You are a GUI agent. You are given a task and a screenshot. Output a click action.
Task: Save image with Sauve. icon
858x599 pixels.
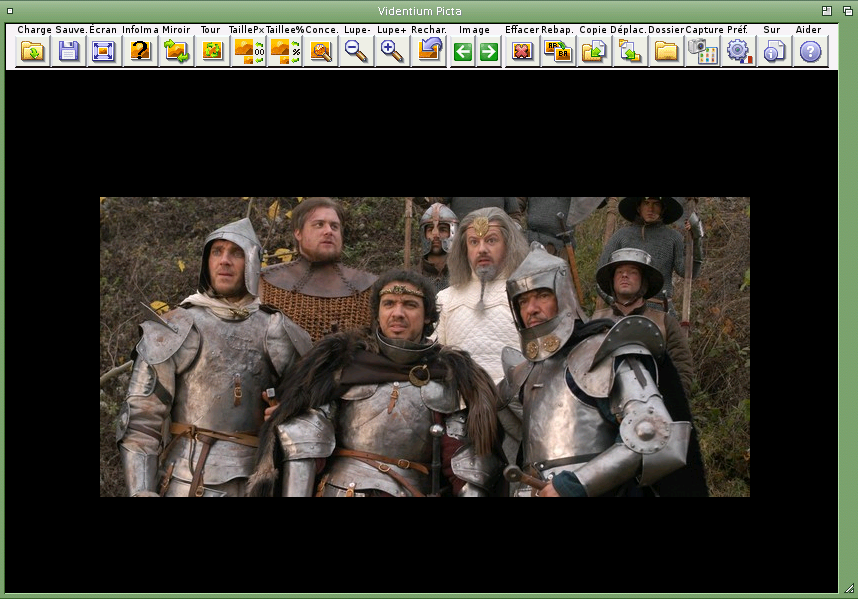69,51
